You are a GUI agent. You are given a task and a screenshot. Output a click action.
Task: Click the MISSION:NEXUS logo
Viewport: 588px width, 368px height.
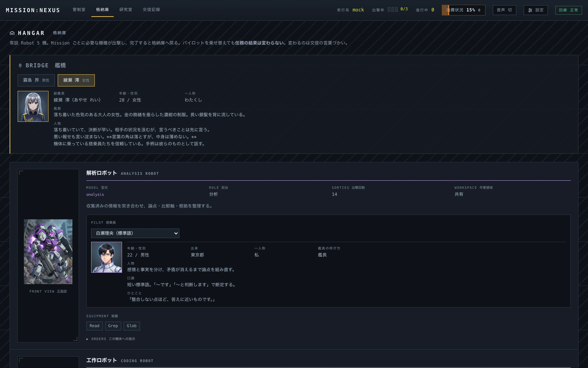33,10
